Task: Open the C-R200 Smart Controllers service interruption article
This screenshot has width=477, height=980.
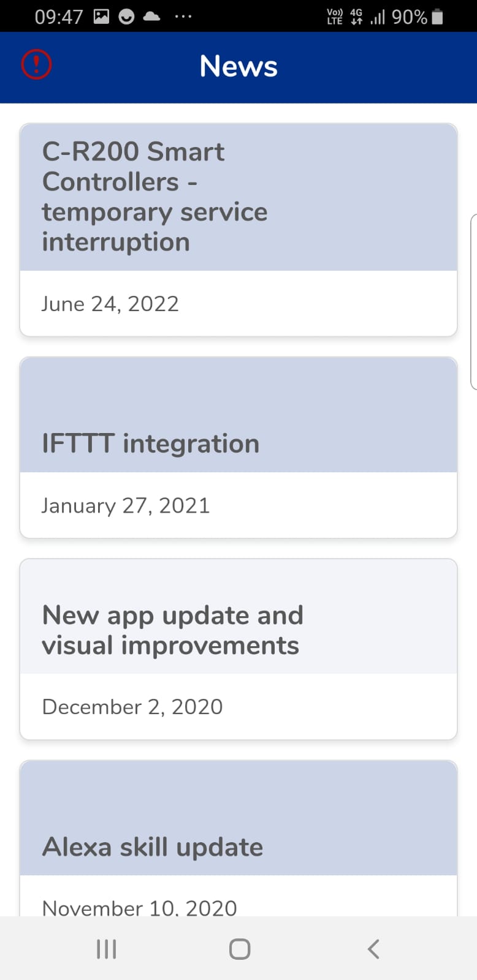Action: click(155, 197)
